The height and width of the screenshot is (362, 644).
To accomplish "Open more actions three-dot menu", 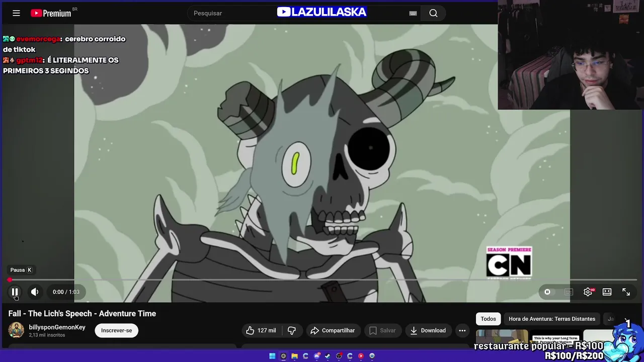I will tap(462, 330).
